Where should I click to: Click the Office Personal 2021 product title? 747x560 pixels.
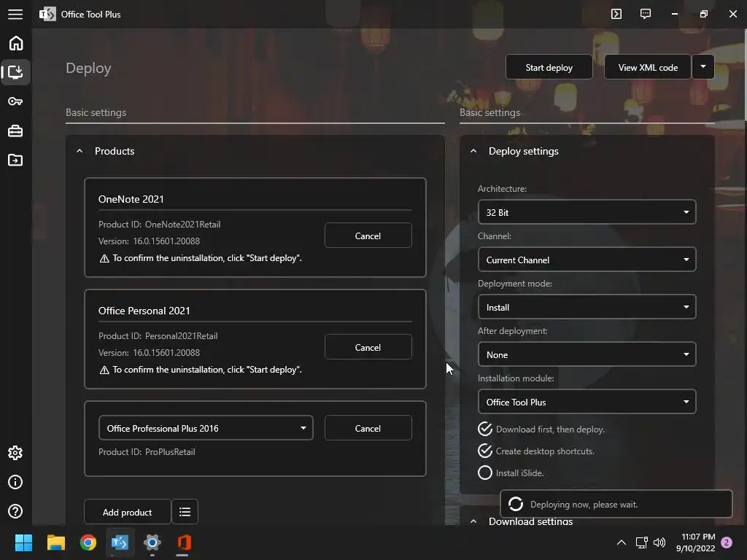[144, 311]
